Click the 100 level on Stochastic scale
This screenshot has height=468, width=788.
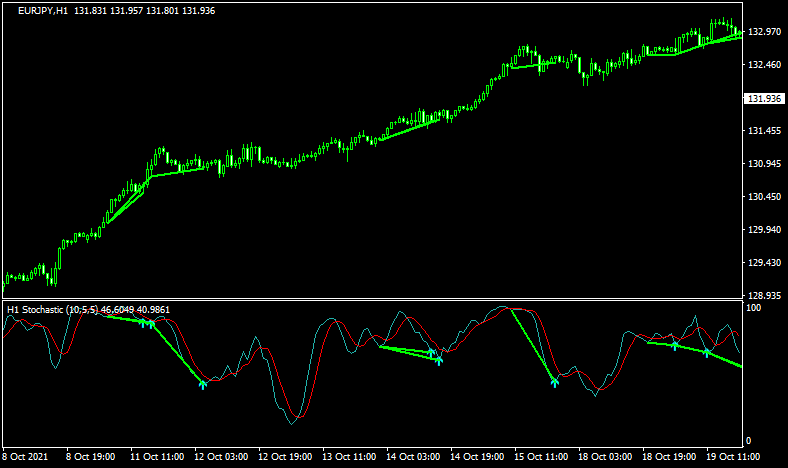click(755, 309)
